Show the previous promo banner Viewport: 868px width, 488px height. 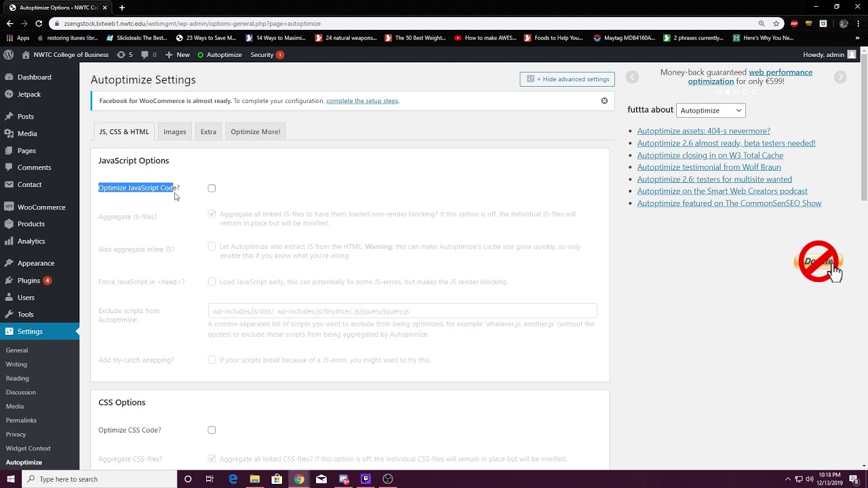coord(632,77)
